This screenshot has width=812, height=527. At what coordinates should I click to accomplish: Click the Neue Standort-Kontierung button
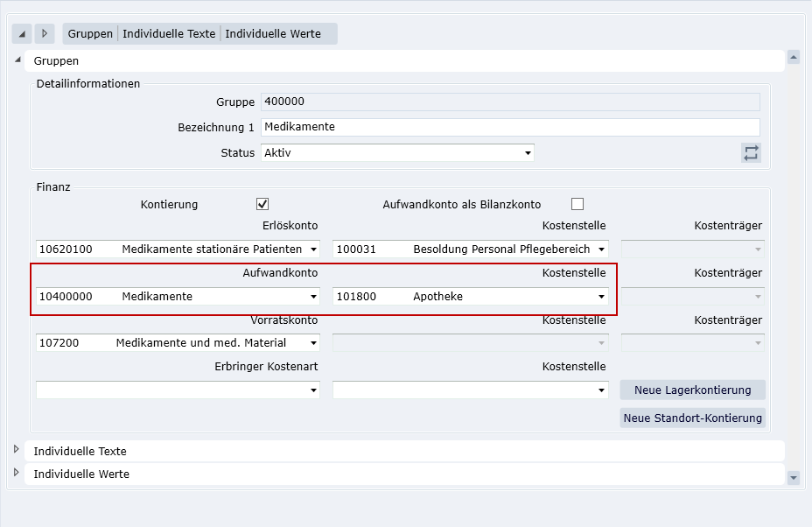coord(692,418)
